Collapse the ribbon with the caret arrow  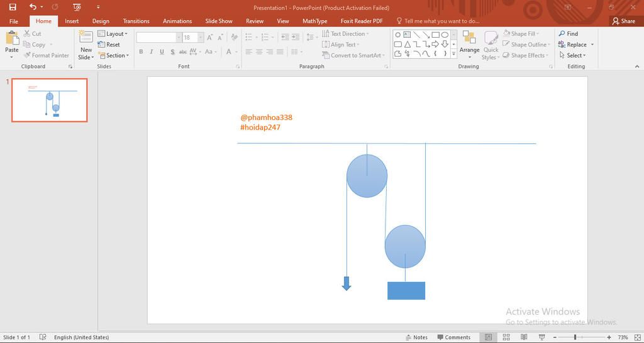637,66
